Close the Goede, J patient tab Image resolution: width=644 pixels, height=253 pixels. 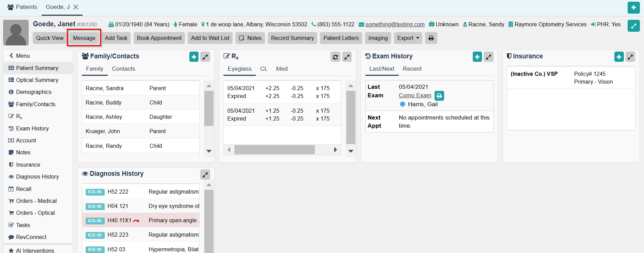point(76,7)
